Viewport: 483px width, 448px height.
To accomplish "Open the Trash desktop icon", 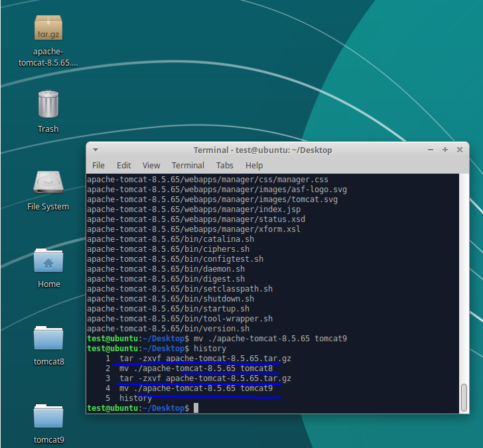I will 48,104.
